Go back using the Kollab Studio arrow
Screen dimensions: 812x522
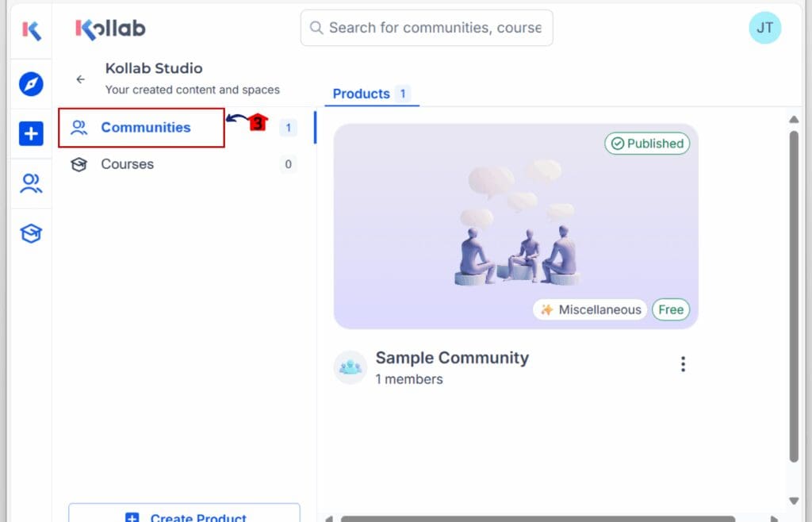80,79
